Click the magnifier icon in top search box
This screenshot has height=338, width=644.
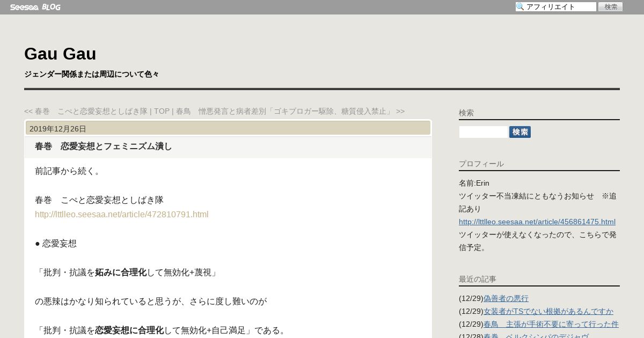(x=520, y=7)
